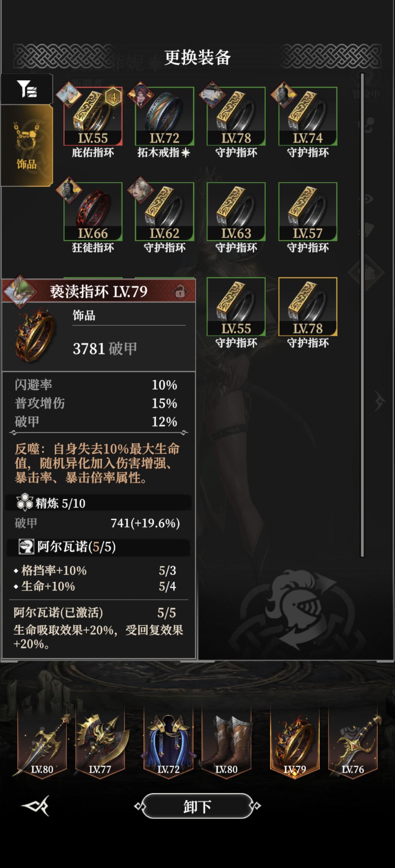Select the 饰品 accessory category tab
The height and width of the screenshot is (868, 395).
27,145
